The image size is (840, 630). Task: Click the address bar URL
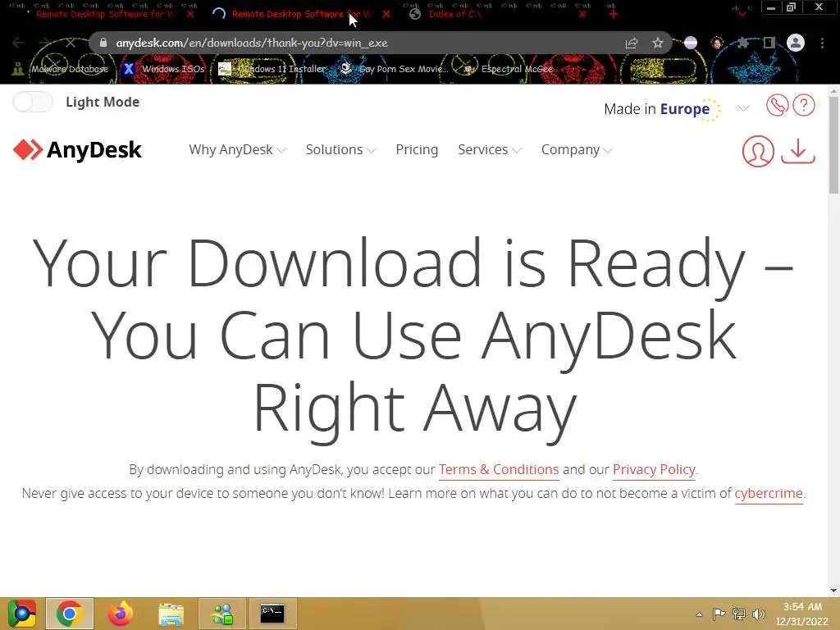[252, 43]
